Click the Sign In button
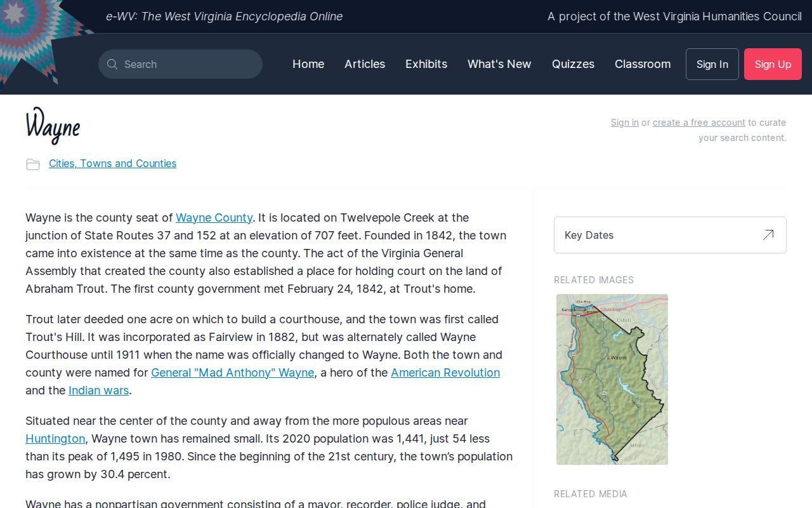 click(712, 64)
